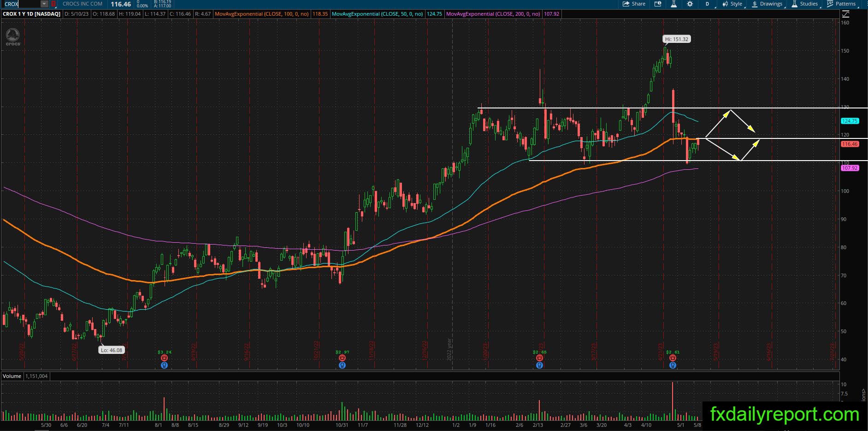Select the MovAvgExponential 200 study label
Viewport: 868px width, 431px height.
pos(493,14)
